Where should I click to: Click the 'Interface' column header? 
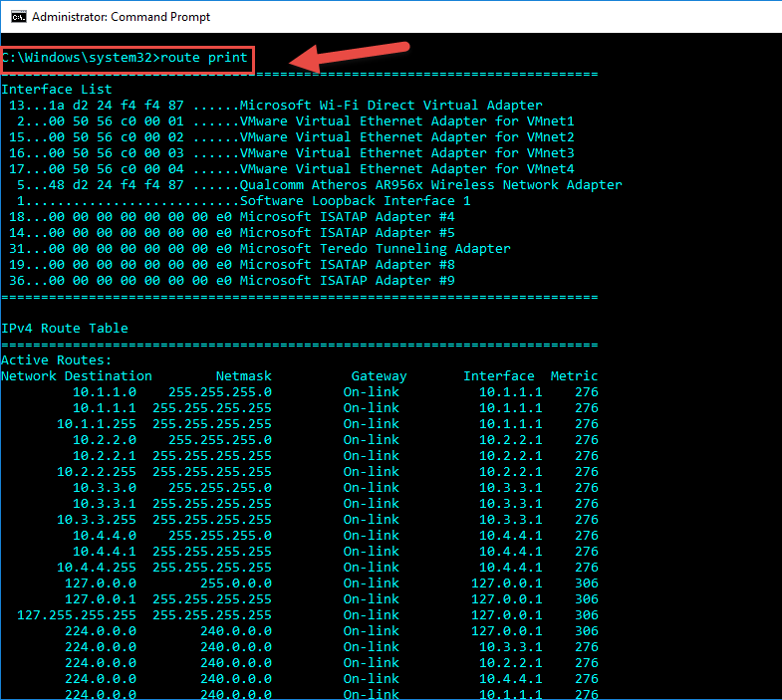click(x=499, y=376)
